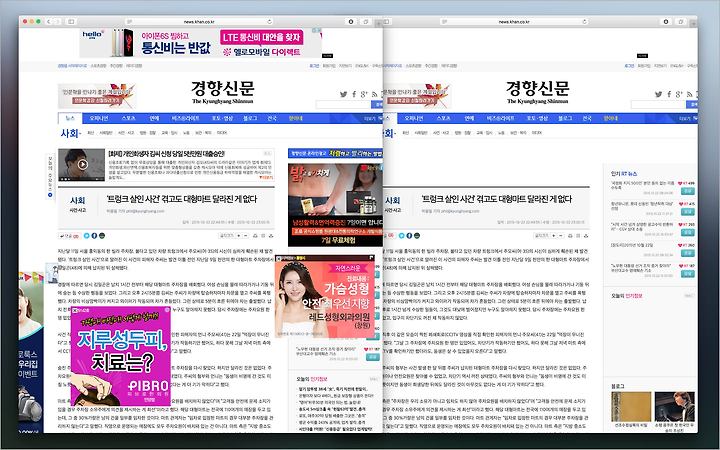
Task: Open the right window's news.khan.co.kr address field
Action: point(514,22)
